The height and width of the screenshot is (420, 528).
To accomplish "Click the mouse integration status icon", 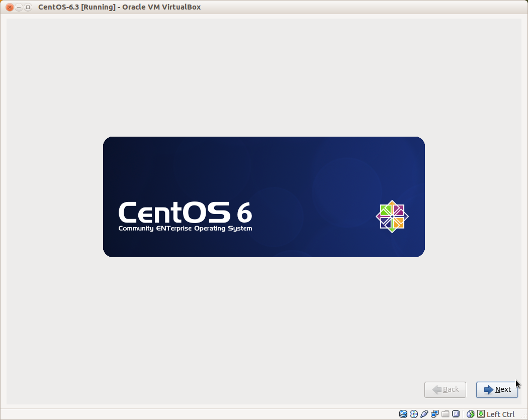I will coord(470,414).
